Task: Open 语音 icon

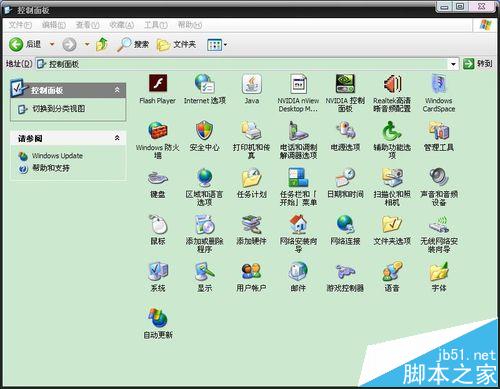Action: tap(392, 271)
